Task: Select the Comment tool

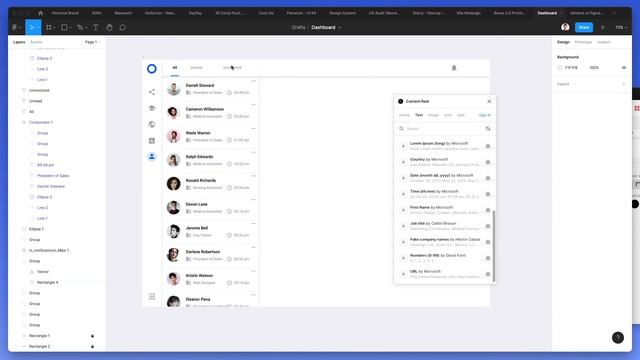Action: click(x=122, y=27)
